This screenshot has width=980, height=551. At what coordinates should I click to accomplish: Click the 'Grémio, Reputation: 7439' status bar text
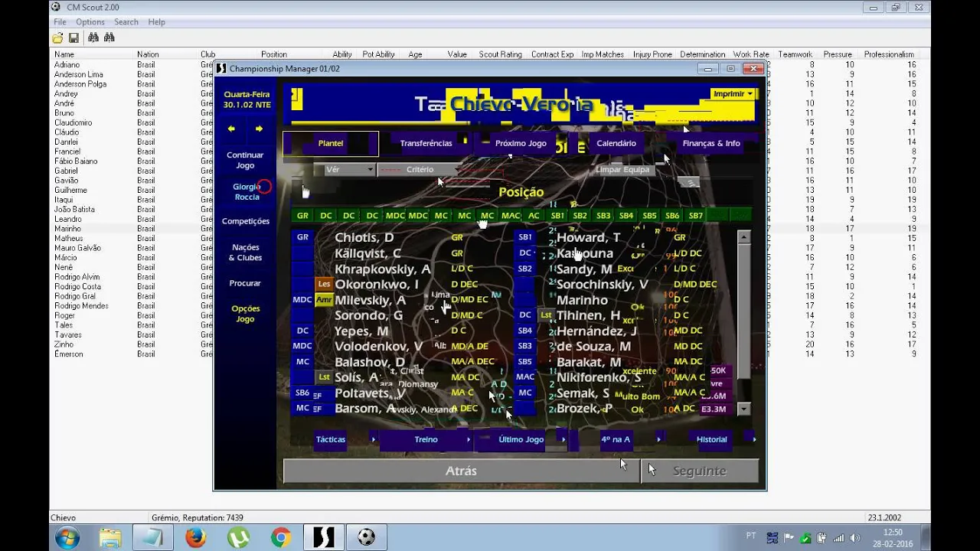pyautogui.click(x=198, y=518)
